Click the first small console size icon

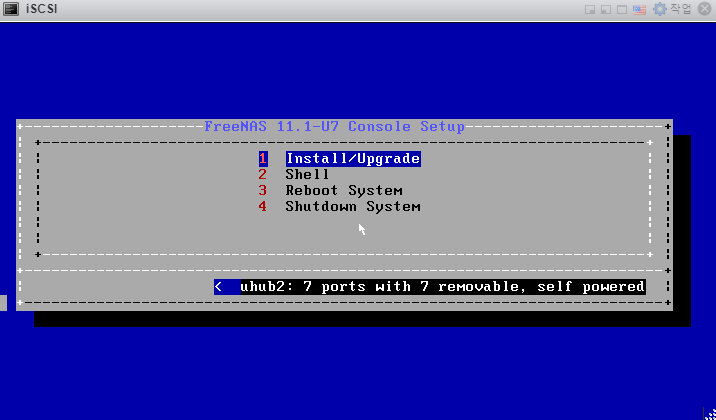tap(590, 10)
